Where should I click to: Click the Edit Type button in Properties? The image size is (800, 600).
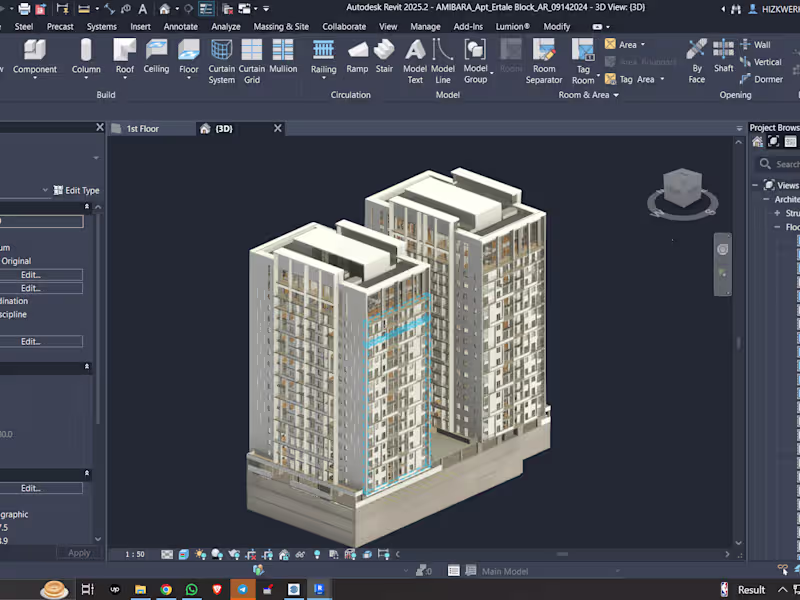pyautogui.click(x=76, y=190)
